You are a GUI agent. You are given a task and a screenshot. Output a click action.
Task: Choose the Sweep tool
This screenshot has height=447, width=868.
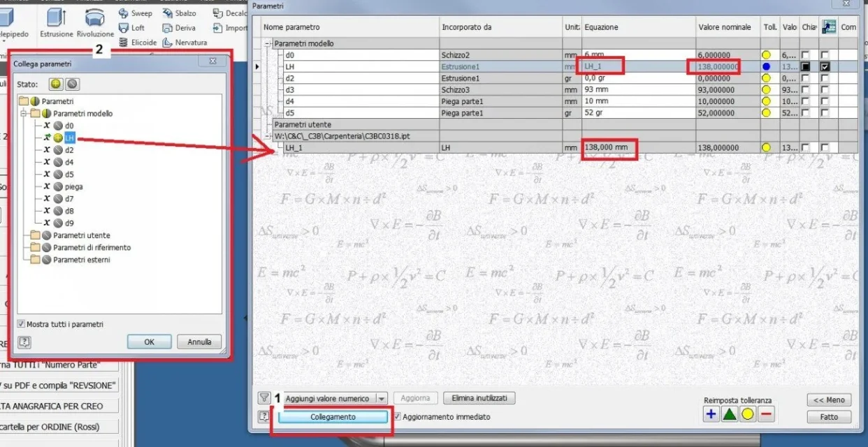(136, 13)
